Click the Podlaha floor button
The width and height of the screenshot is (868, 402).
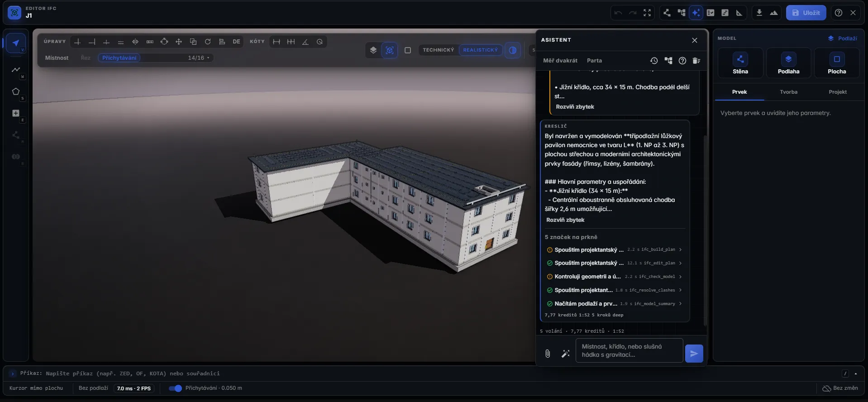coord(788,63)
